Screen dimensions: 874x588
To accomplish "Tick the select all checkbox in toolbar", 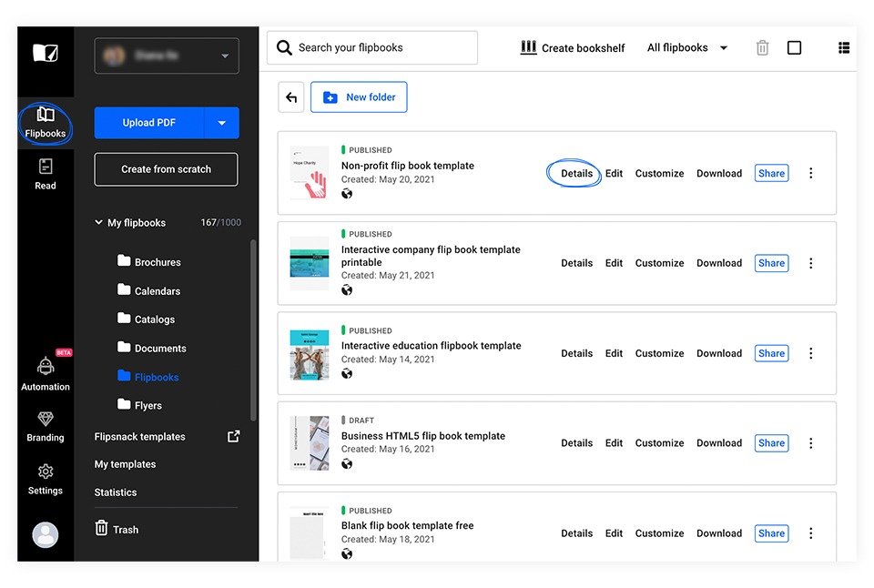I will click(x=794, y=48).
